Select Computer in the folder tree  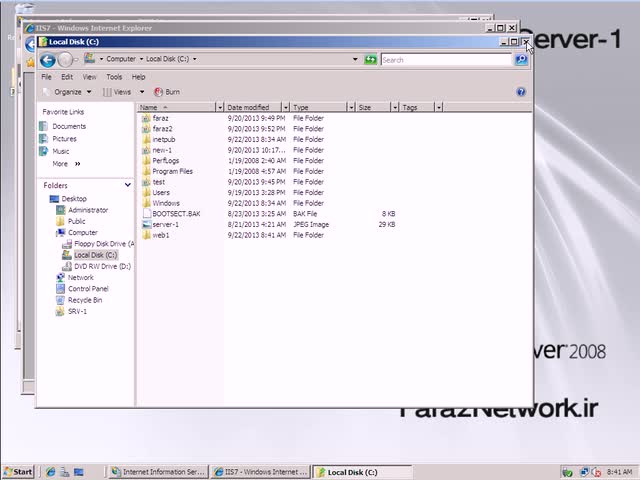pos(82,233)
